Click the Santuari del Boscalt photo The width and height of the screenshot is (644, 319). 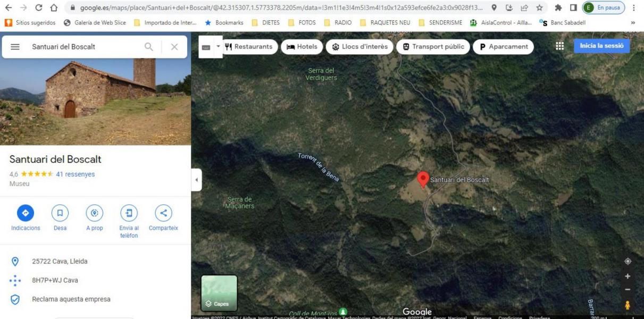pyautogui.click(x=95, y=101)
